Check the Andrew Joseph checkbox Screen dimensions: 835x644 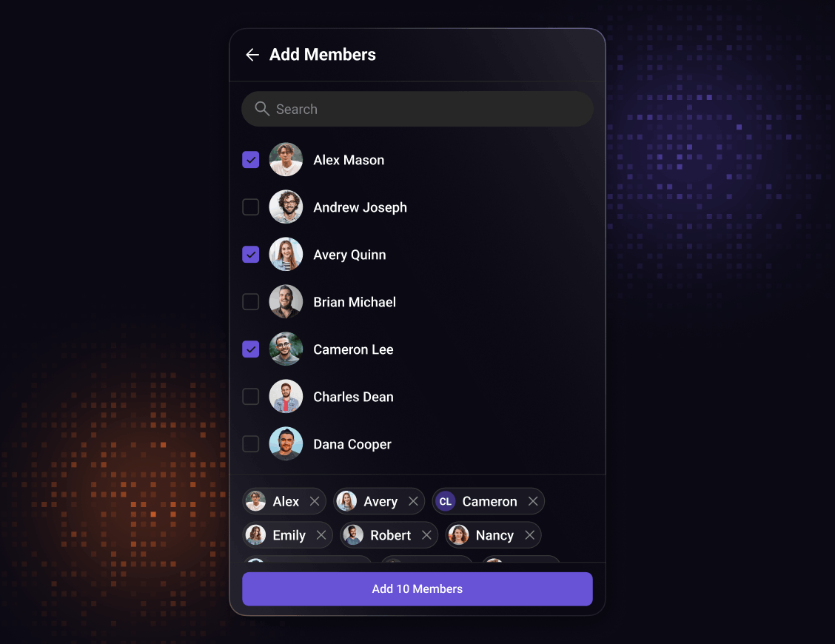pos(251,207)
